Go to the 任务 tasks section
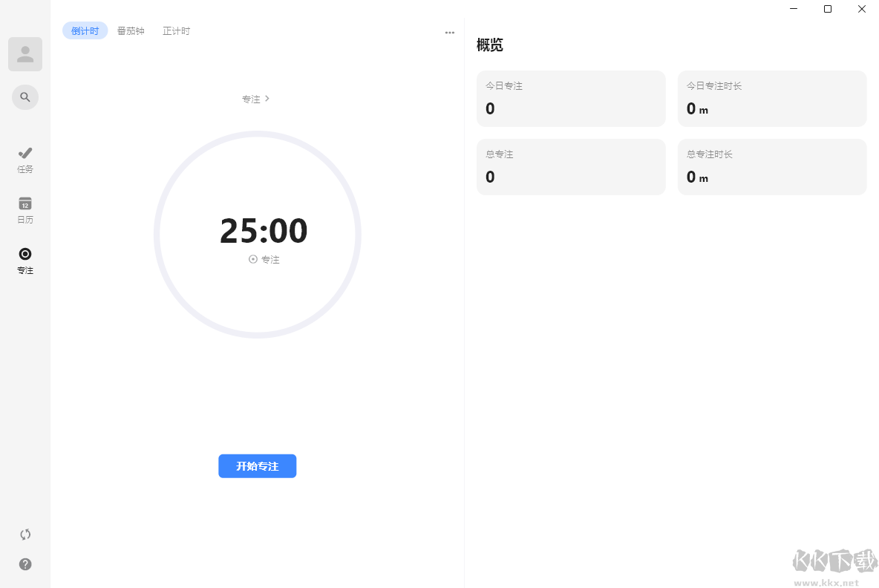The image size is (879, 588). click(x=25, y=160)
